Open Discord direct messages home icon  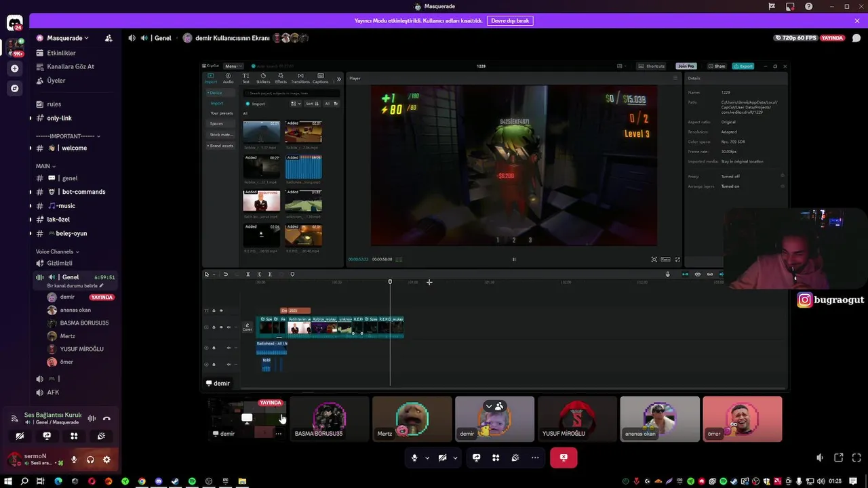tap(14, 24)
